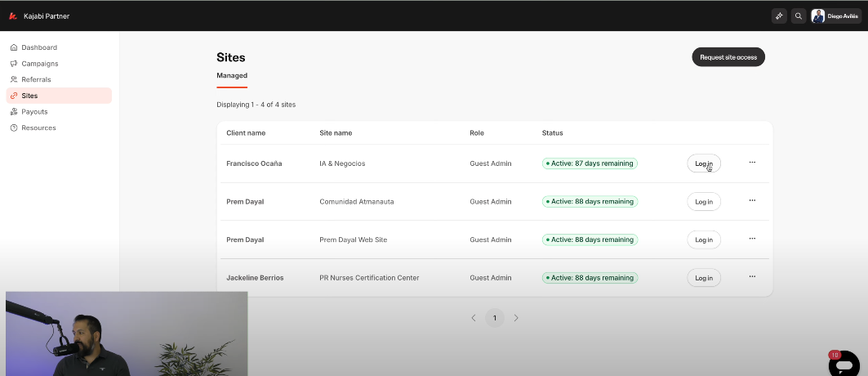Click the sparkle assistant icon in header
The image size is (868, 376).
[x=779, y=16]
